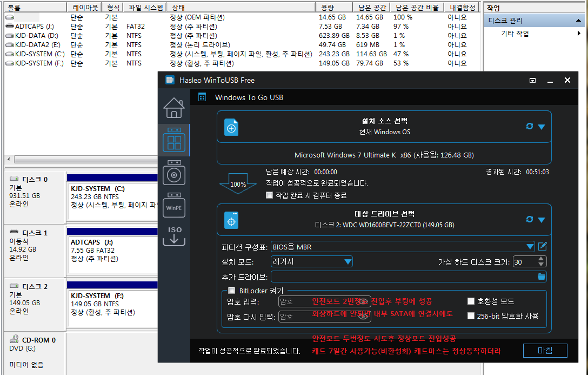The image size is (588, 375).
Task: Open the WinToUSB title bar menu dropdown icon
Action: pyautogui.click(x=532, y=80)
